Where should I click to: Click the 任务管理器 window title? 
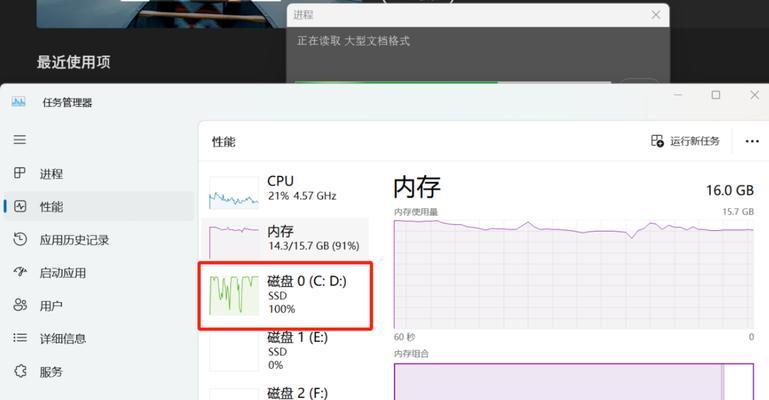67,102
